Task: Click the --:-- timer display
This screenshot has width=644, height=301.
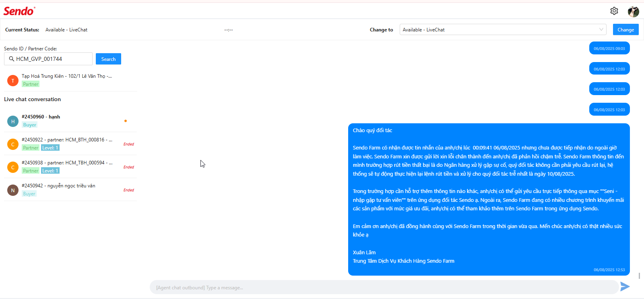Action: (x=229, y=30)
